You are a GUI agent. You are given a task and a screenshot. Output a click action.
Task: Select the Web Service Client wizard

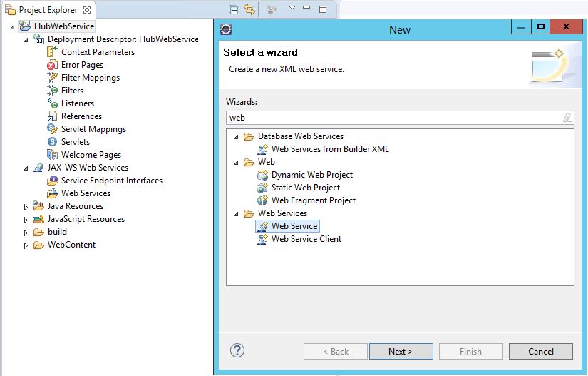click(306, 239)
